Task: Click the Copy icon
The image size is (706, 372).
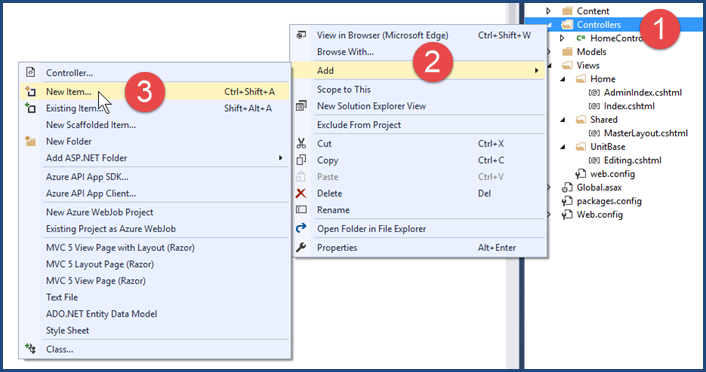Action: (301, 160)
